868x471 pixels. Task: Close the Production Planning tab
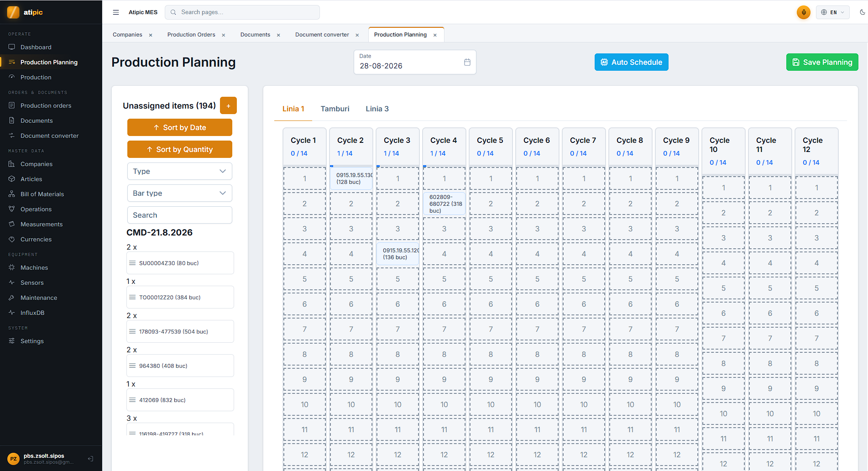(435, 35)
